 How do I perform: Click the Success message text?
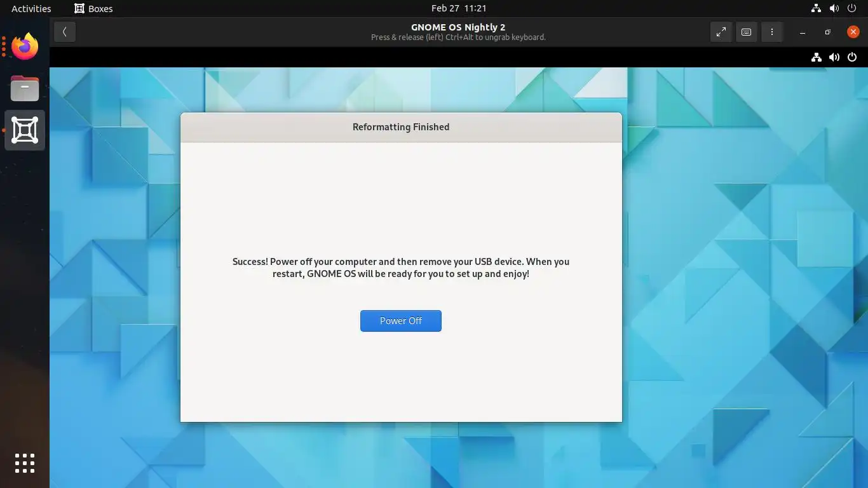401,268
